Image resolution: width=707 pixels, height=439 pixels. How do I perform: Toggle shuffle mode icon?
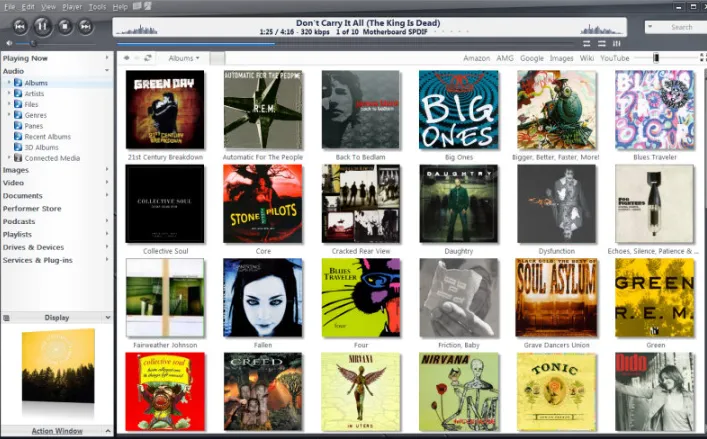[x=601, y=44]
